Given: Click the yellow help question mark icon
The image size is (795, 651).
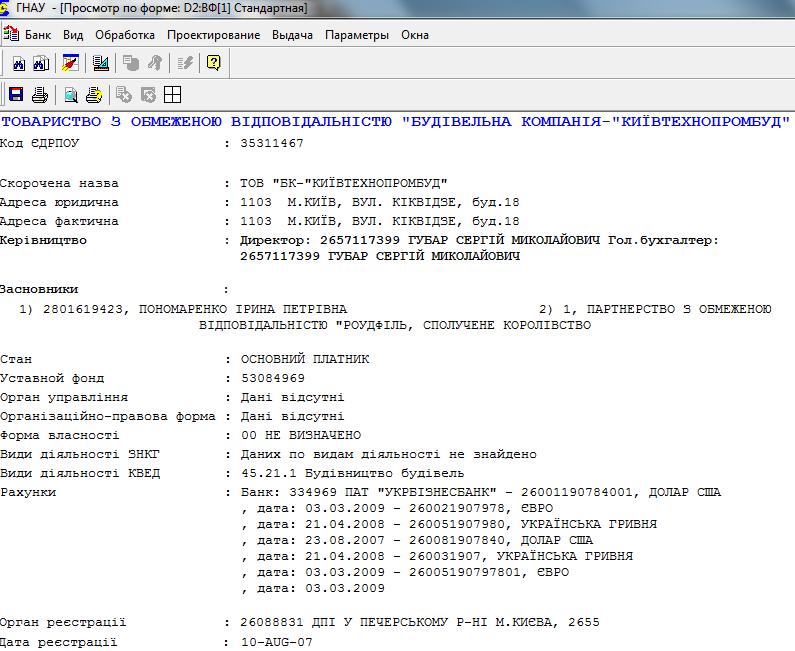Looking at the screenshot, I should point(213,63).
